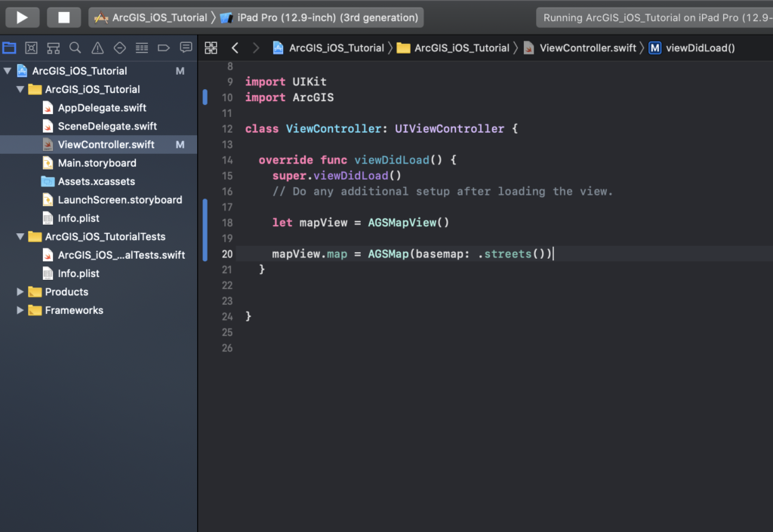This screenshot has height=532, width=773.
Task: Open the Symbol navigator
Action: pyautogui.click(x=53, y=48)
